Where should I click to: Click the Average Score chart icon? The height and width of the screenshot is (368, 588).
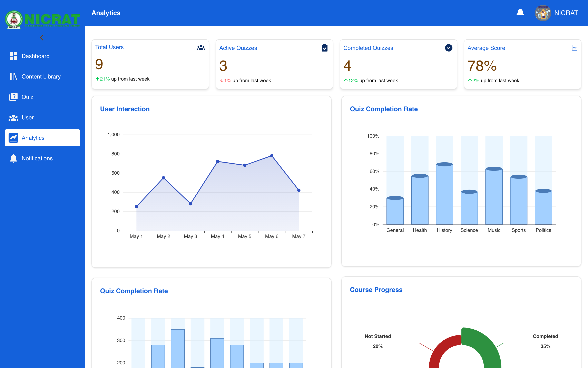[574, 48]
